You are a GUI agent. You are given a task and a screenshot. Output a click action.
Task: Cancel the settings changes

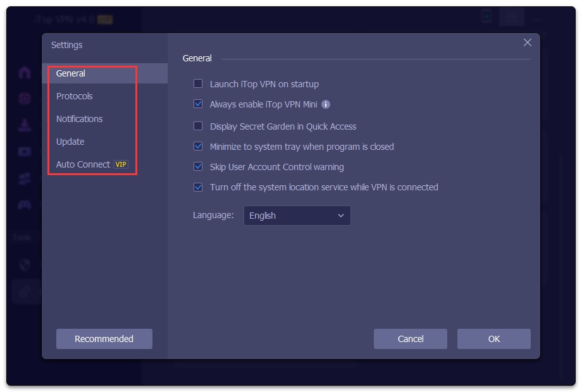coord(410,339)
